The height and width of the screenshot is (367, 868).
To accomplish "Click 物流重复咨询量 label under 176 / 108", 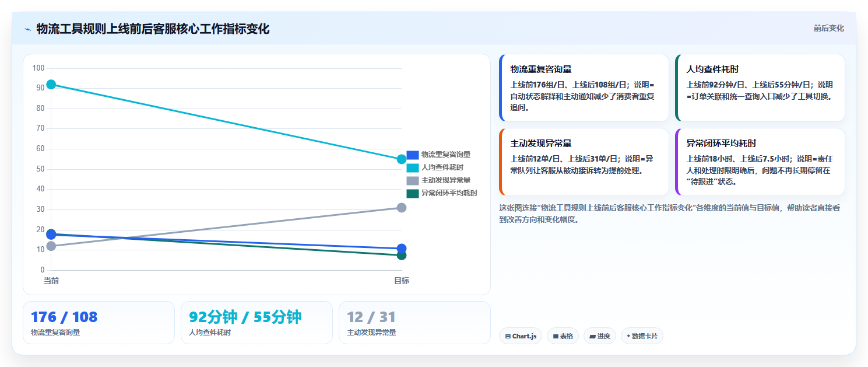I will point(55,333).
